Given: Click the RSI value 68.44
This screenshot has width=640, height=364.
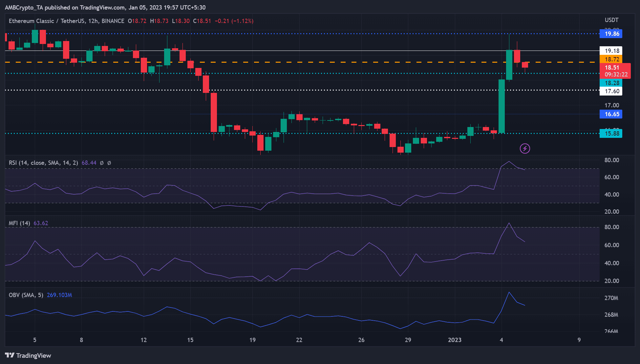Looking at the screenshot, I should pyautogui.click(x=89, y=163).
